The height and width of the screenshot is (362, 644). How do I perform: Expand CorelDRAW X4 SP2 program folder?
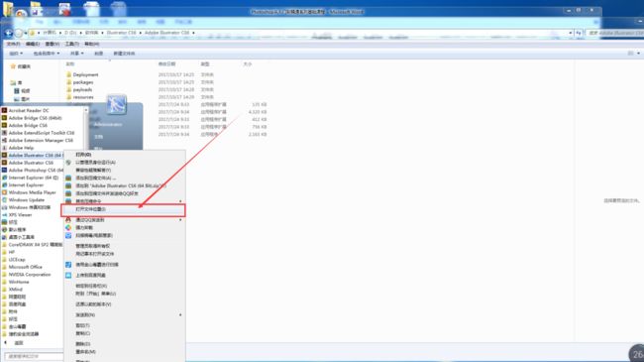point(32,244)
